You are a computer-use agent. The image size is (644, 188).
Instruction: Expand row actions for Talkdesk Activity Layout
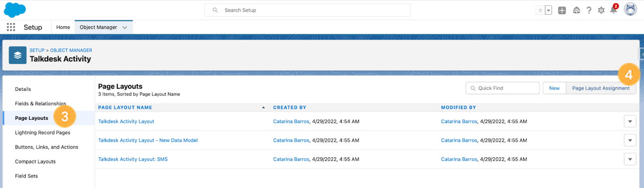pos(630,121)
